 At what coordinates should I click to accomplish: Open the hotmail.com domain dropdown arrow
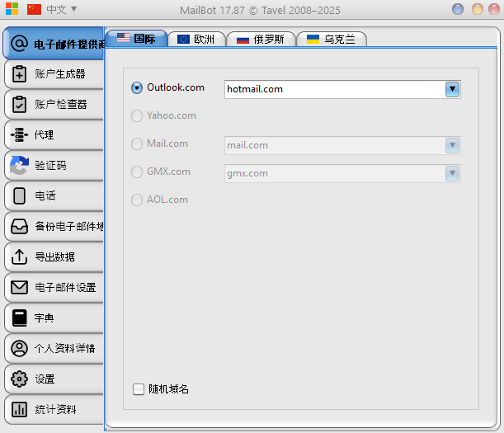(452, 89)
